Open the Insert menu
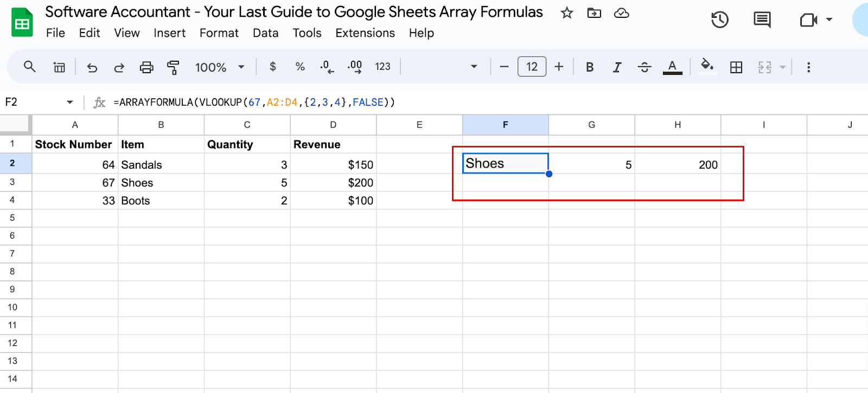Viewport: 868px width, 393px height. pyautogui.click(x=169, y=33)
